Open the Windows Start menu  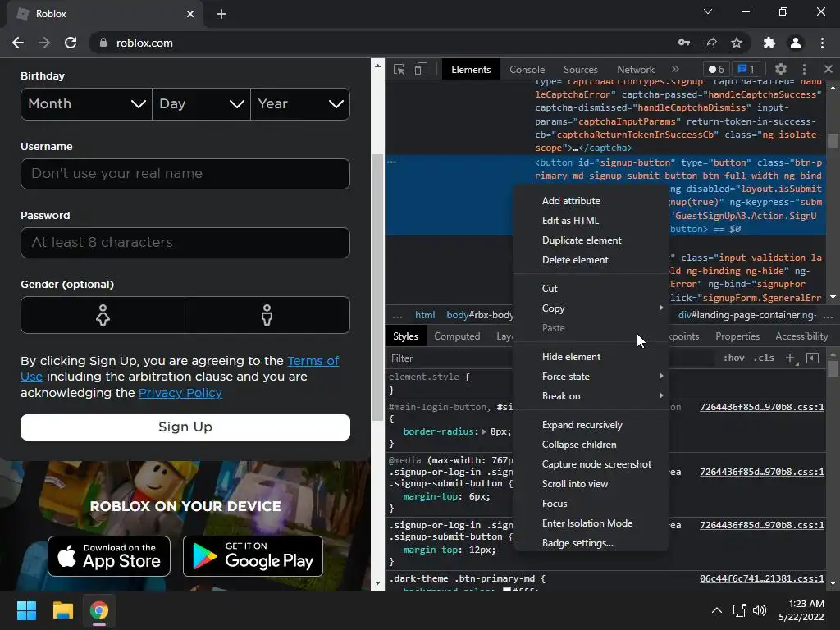(26, 610)
